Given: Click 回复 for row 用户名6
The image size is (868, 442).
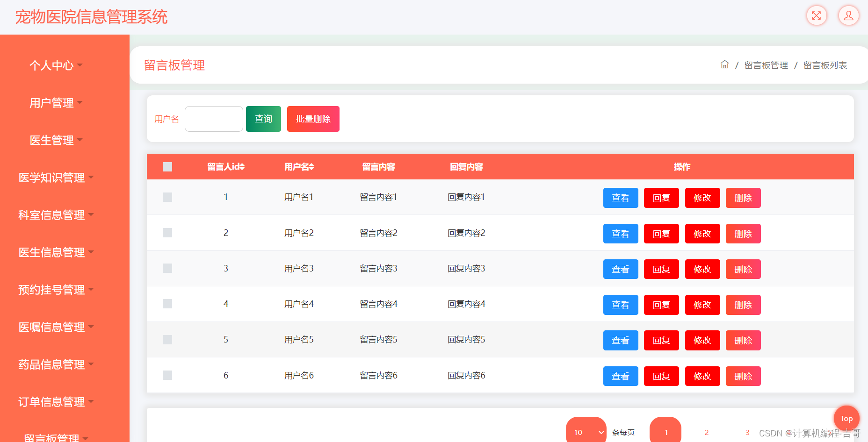Looking at the screenshot, I should tap(661, 376).
